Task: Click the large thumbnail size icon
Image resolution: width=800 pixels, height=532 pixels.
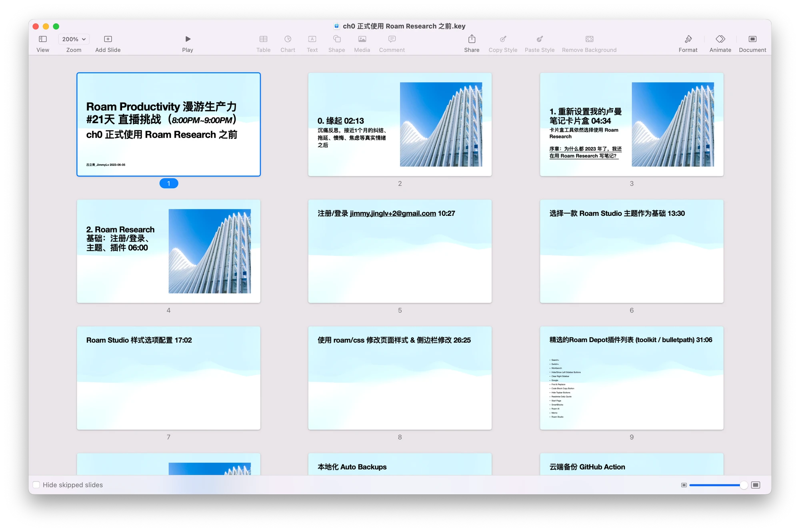Action: click(755, 485)
